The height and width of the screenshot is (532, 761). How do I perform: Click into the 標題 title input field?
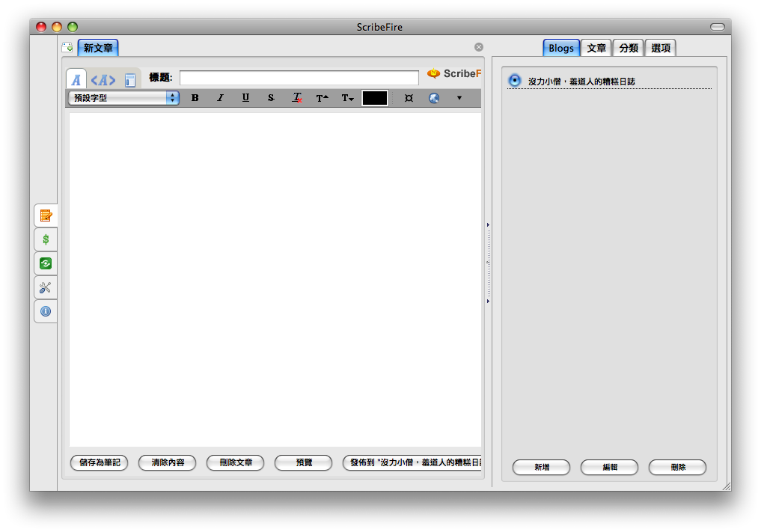[299, 78]
